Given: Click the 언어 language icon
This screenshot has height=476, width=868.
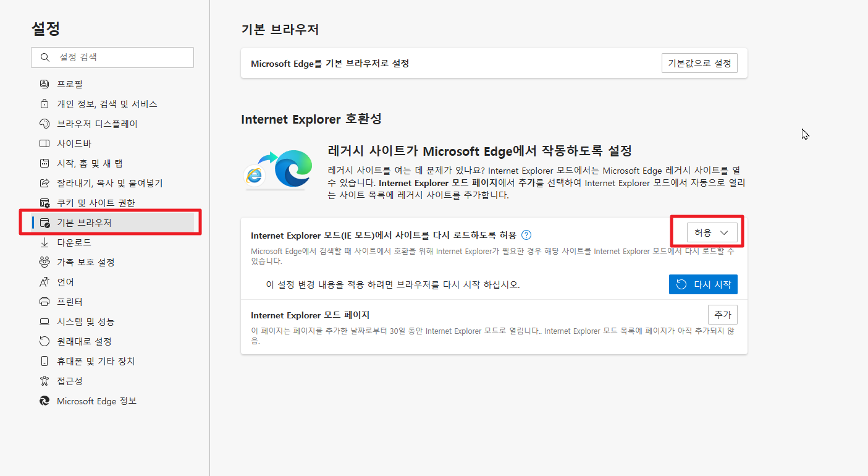Looking at the screenshot, I should point(44,282).
